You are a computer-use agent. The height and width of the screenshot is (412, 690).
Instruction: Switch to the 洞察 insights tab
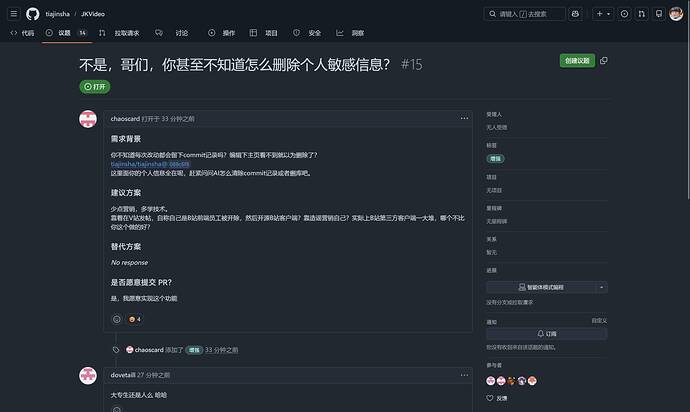[x=350, y=33]
